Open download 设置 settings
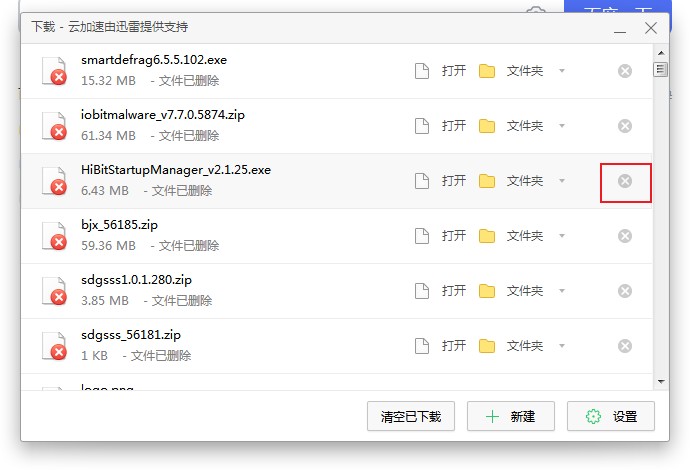 point(611,416)
